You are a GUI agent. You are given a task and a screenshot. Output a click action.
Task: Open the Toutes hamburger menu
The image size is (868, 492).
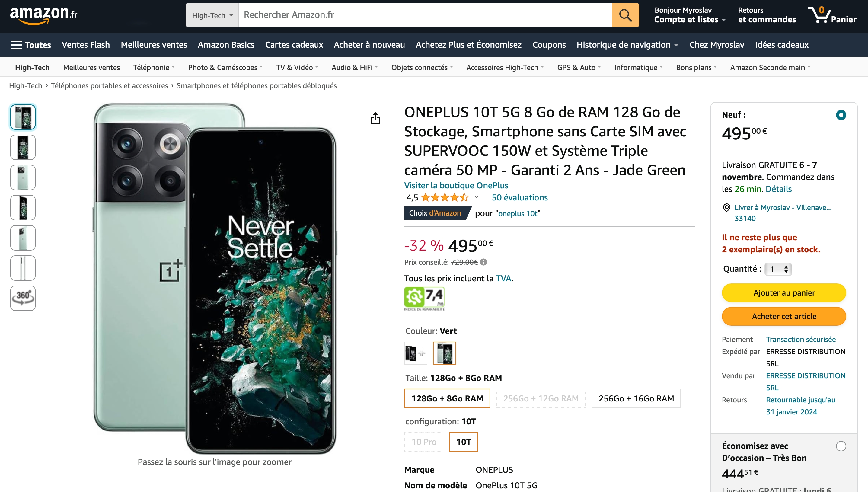point(31,45)
